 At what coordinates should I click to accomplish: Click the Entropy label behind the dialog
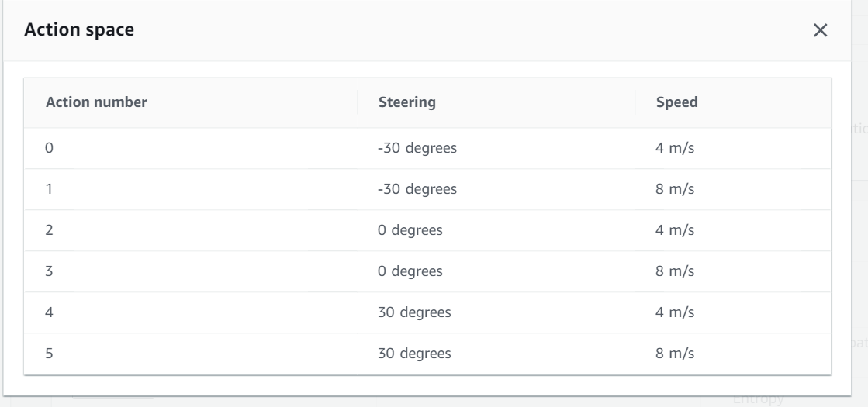point(759,400)
